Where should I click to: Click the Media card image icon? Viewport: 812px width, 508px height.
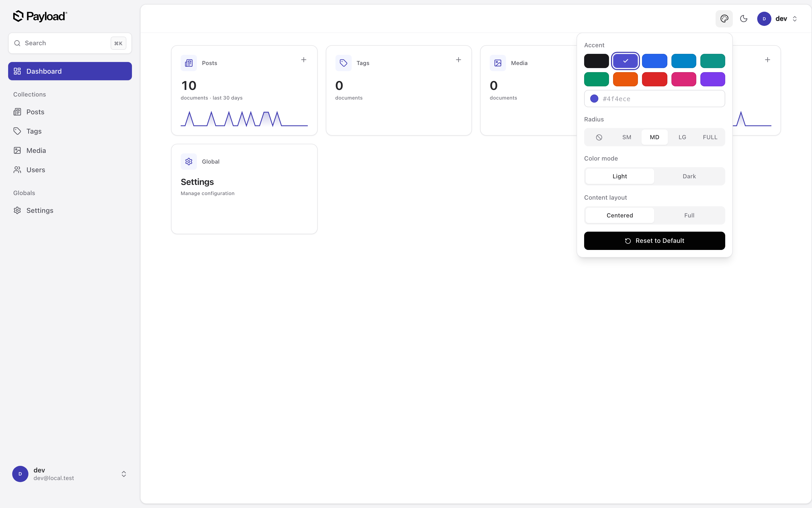click(x=498, y=63)
